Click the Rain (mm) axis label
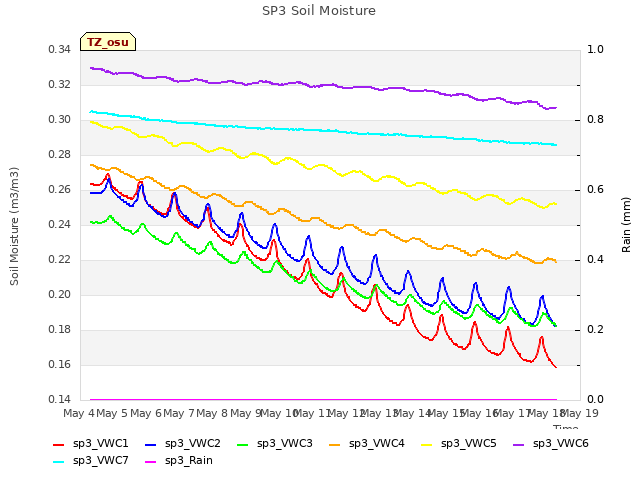640x480 pixels. click(626, 225)
